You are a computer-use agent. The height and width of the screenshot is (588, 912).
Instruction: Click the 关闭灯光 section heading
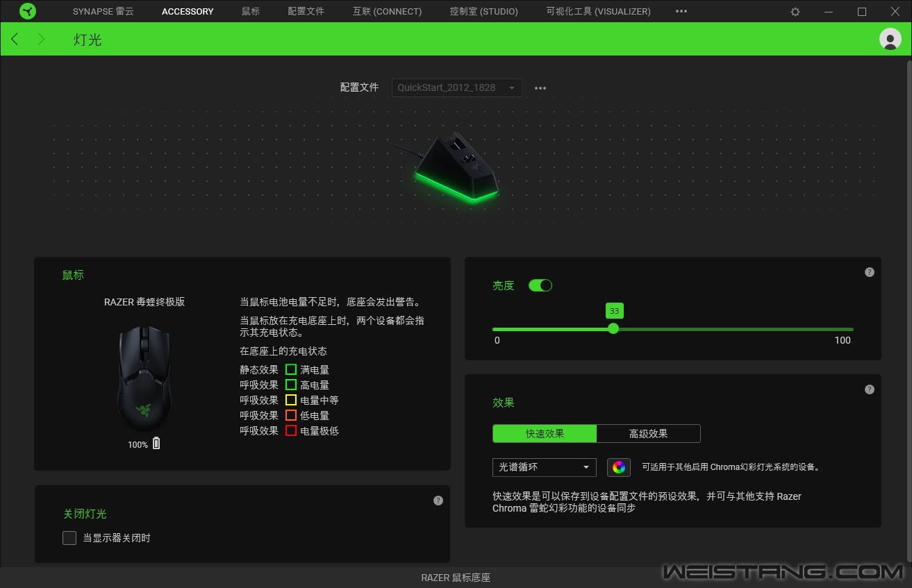[85, 514]
